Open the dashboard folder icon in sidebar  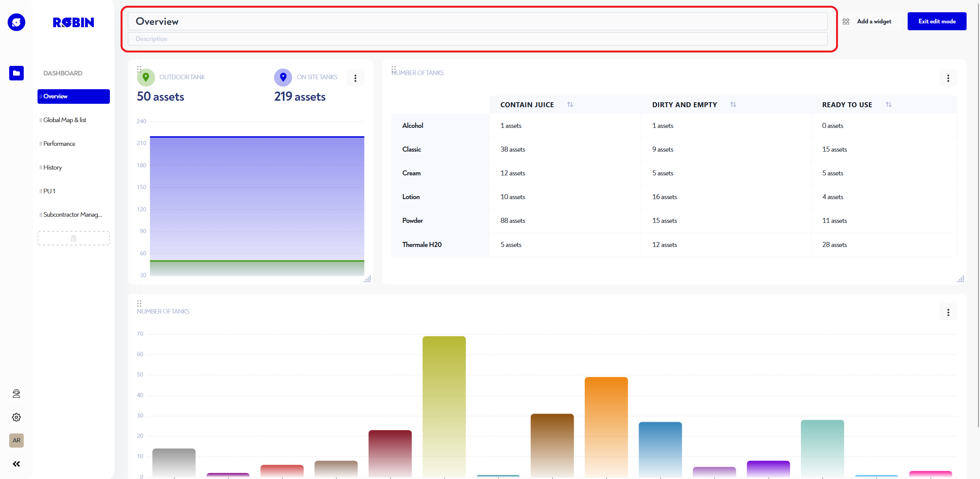[16, 73]
